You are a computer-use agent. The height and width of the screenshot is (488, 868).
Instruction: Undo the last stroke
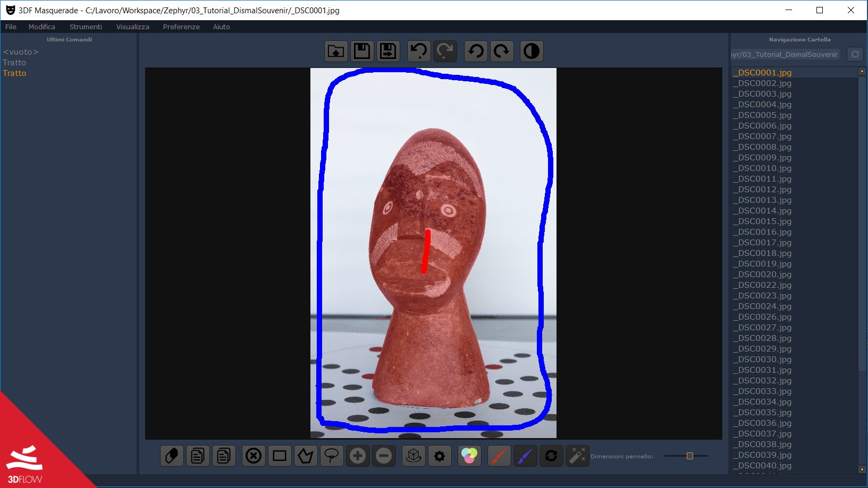(419, 52)
